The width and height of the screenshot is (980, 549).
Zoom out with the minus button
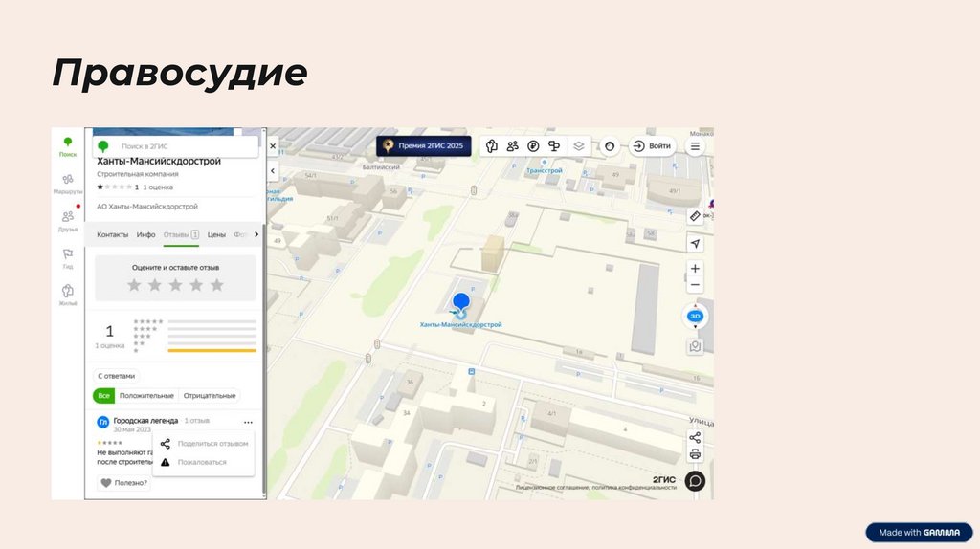695,285
